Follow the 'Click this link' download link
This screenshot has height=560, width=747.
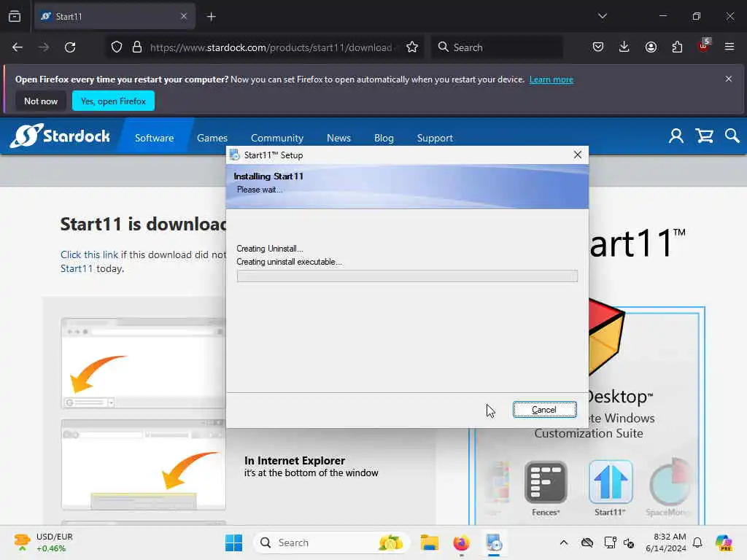coord(89,254)
